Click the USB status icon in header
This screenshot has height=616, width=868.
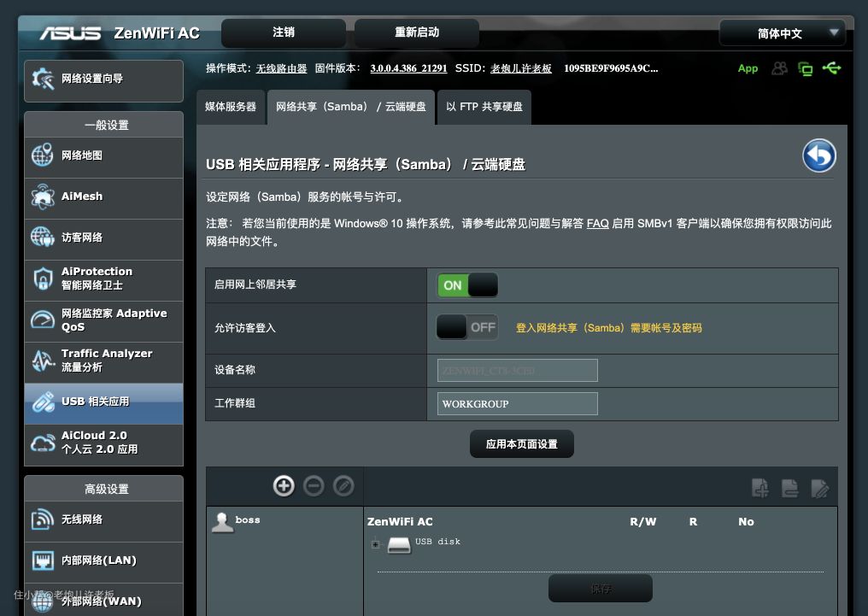point(831,68)
